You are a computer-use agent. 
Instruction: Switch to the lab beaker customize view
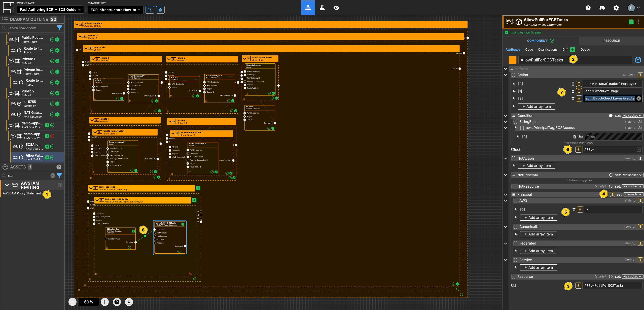tap(322, 8)
